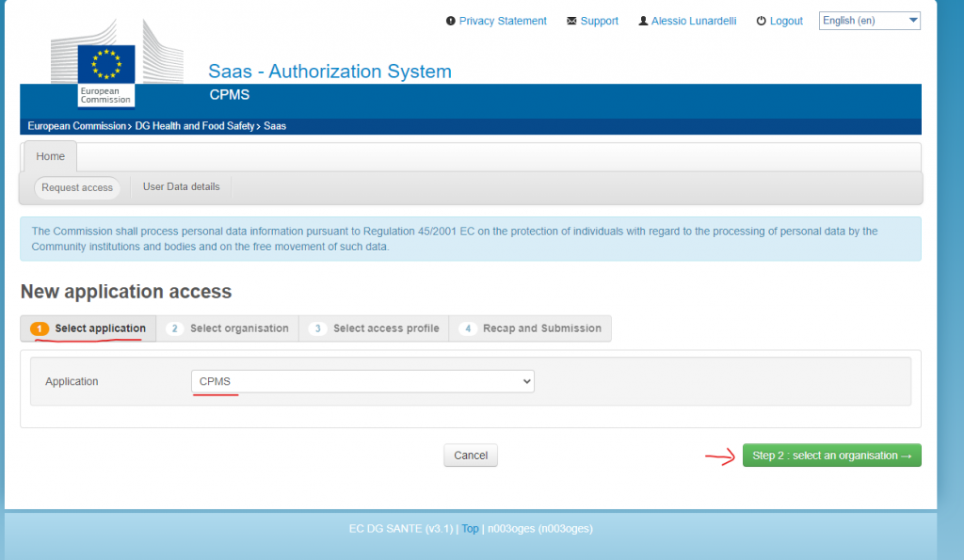
Task: Open the English language dropdown
Action: click(870, 21)
